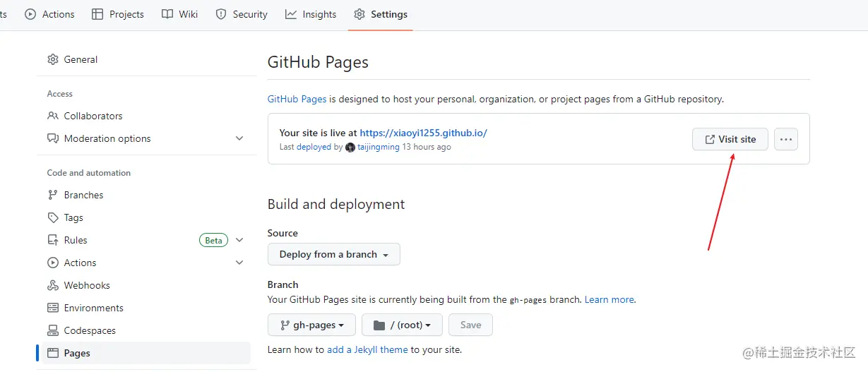
Task: Click the book icon on Wiki tab
Action: pos(167,14)
